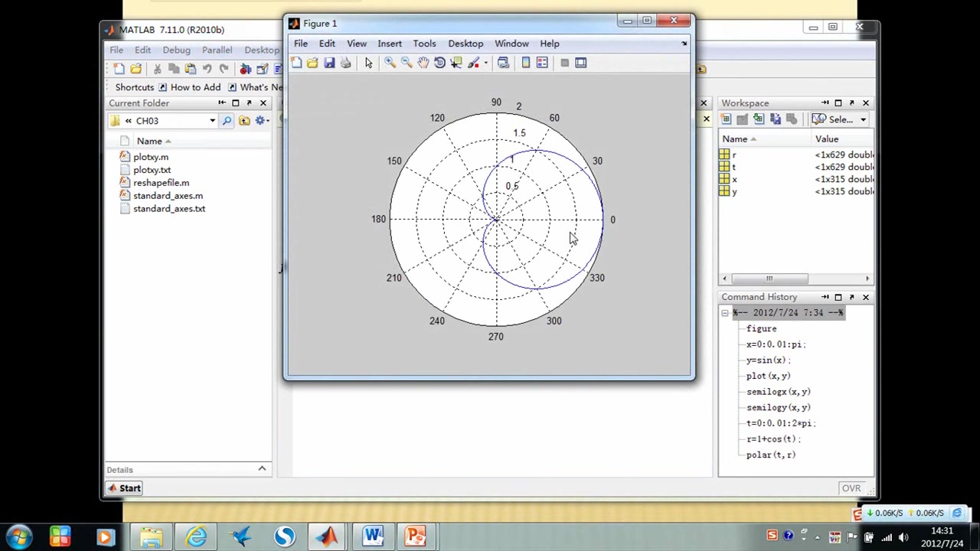Image resolution: width=980 pixels, height=551 pixels.
Task: Choose the Data Cursor tool
Action: pyautogui.click(x=456, y=63)
